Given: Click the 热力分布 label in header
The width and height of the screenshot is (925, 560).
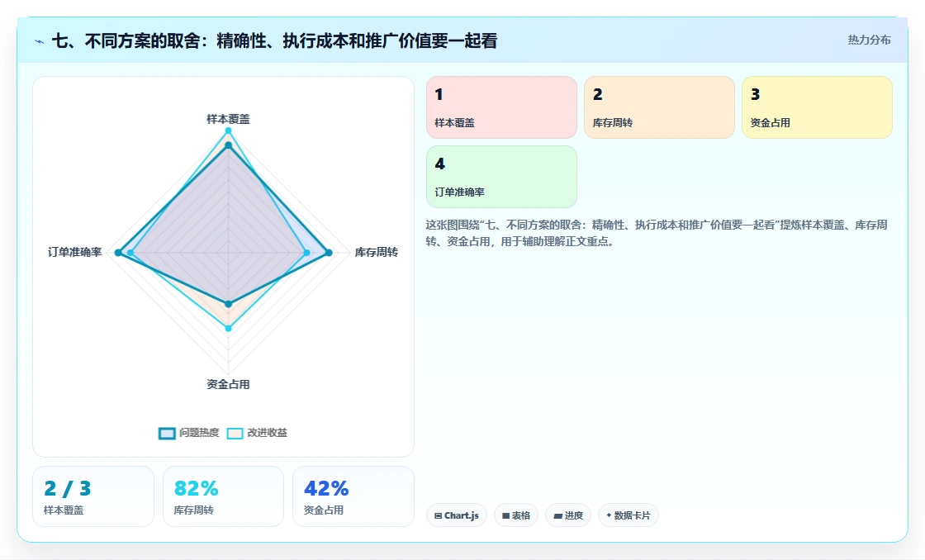Looking at the screenshot, I should (869, 40).
